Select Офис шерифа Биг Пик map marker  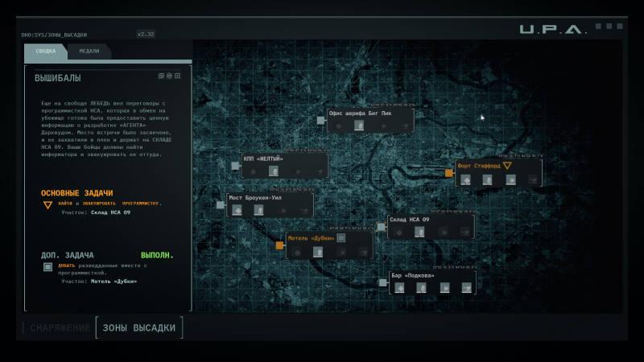coord(320,120)
